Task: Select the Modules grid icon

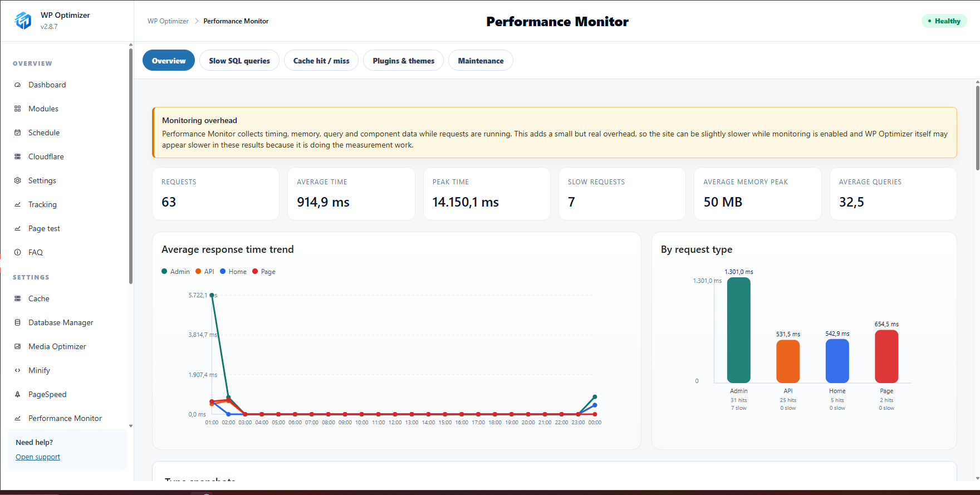Action: pyautogui.click(x=17, y=109)
